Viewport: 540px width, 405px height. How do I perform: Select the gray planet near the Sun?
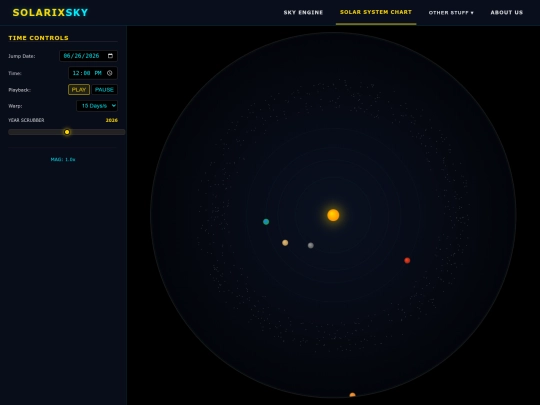point(311,246)
